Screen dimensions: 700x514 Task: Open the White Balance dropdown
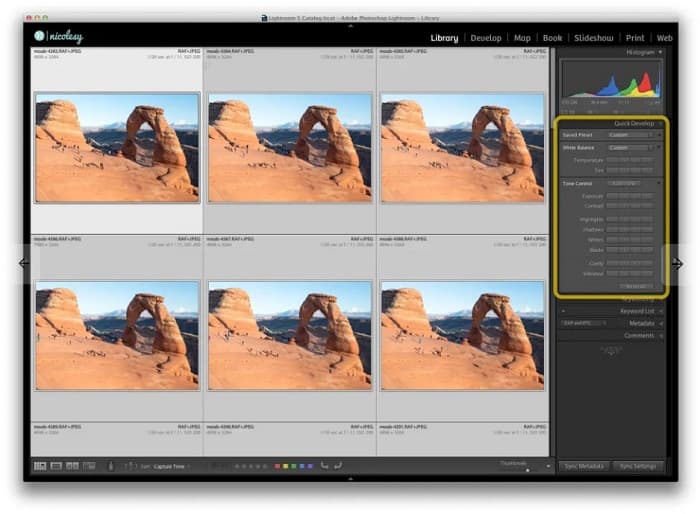(630, 147)
